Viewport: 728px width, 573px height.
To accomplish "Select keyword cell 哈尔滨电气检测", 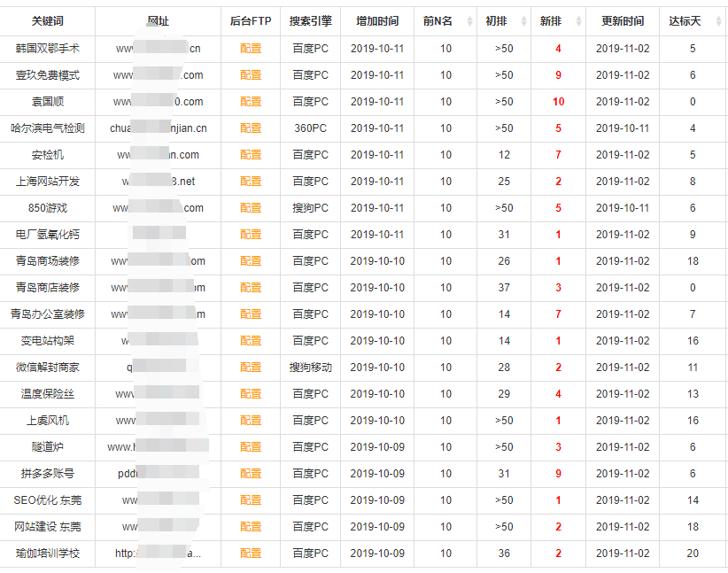I will point(47,128).
